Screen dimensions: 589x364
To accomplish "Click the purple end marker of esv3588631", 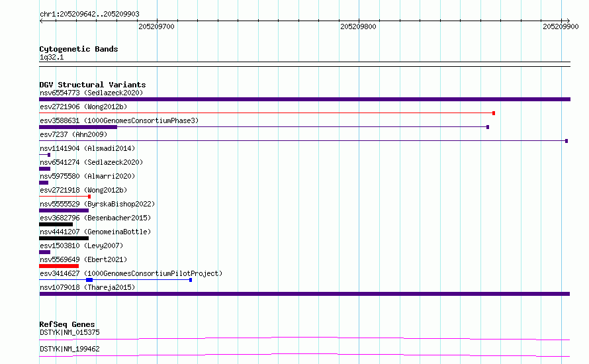I will point(488,127).
